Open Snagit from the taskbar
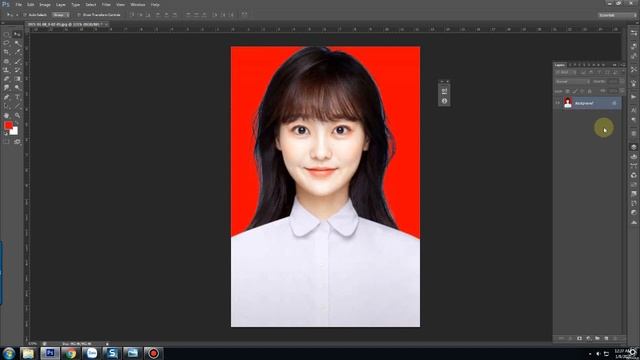This screenshot has height=360, width=640. [112, 353]
